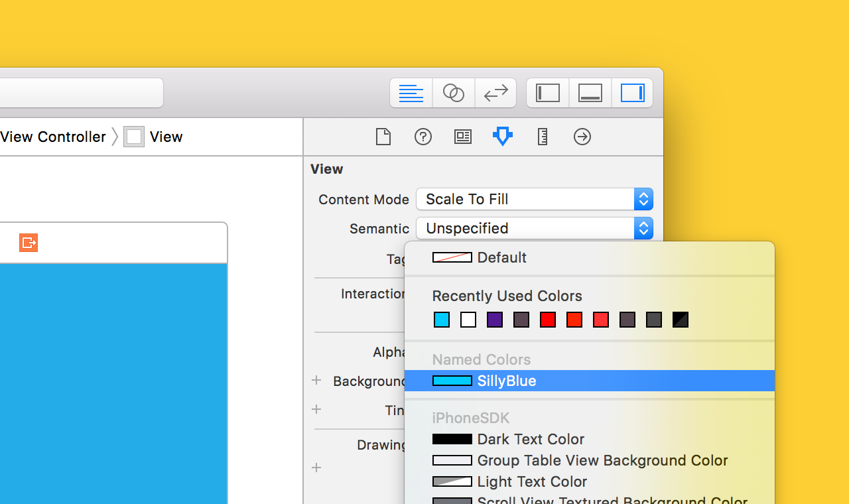The width and height of the screenshot is (849, 504).
Task: Choose Dark Text Color
Action: (x=590, y=439)
